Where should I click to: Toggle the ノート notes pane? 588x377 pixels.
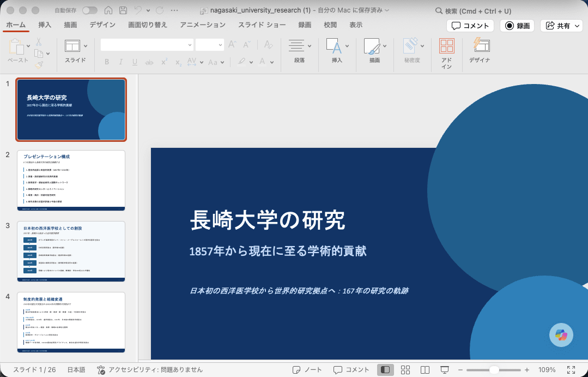[x=307, y=370]
